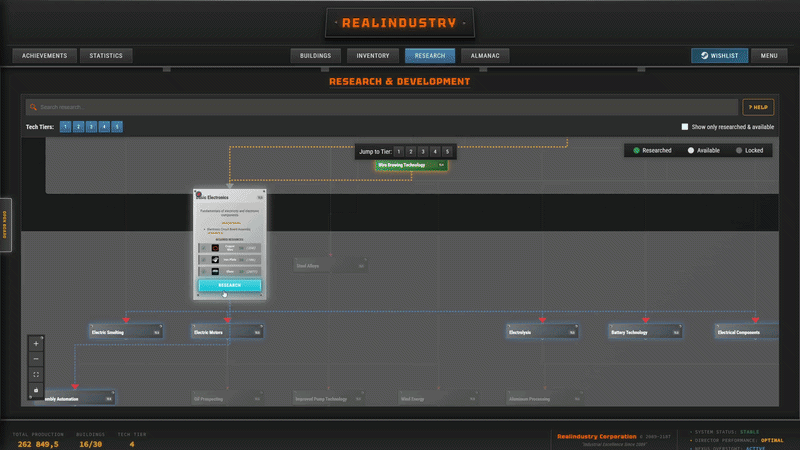This screenshot has width=800, height=450.
Task: Toggle Show only researched & available checkbox
Action: 685,127
